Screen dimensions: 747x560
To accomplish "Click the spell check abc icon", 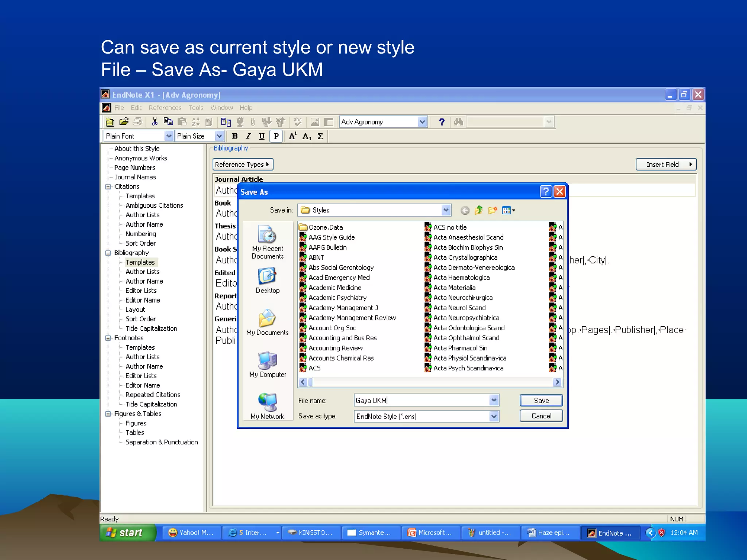I will pyautogui.click(x=298, y=122).
